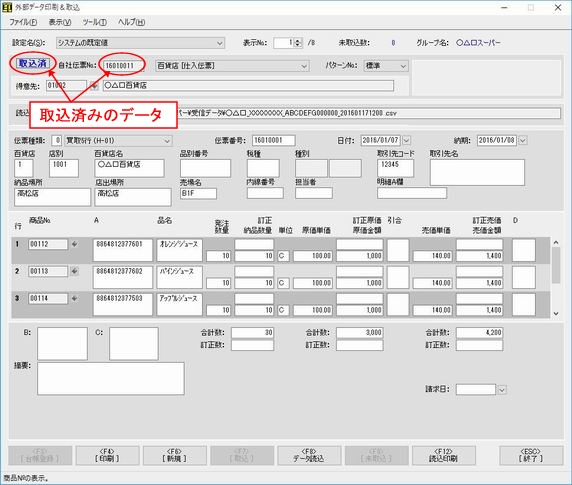The width and height of the screenshot is (572, 485).
Task: Expand the パターンNo. dropdown
Action: (x=403, y=66)
